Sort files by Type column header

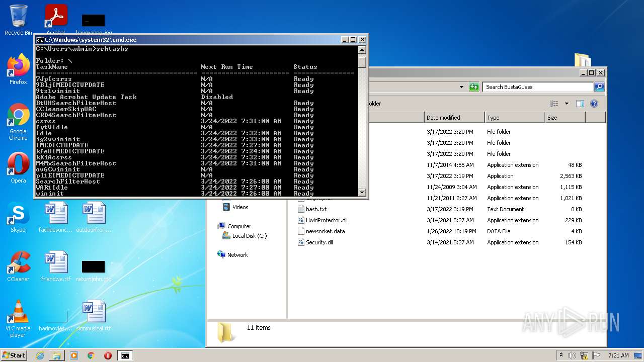click(515, 118)
